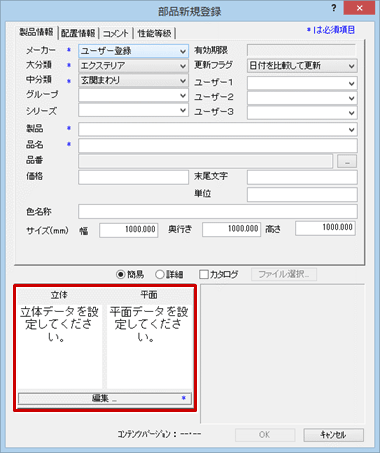380x453 pixels.
Task: Expand the 中分類 dropdown
Action: [133, 80]
